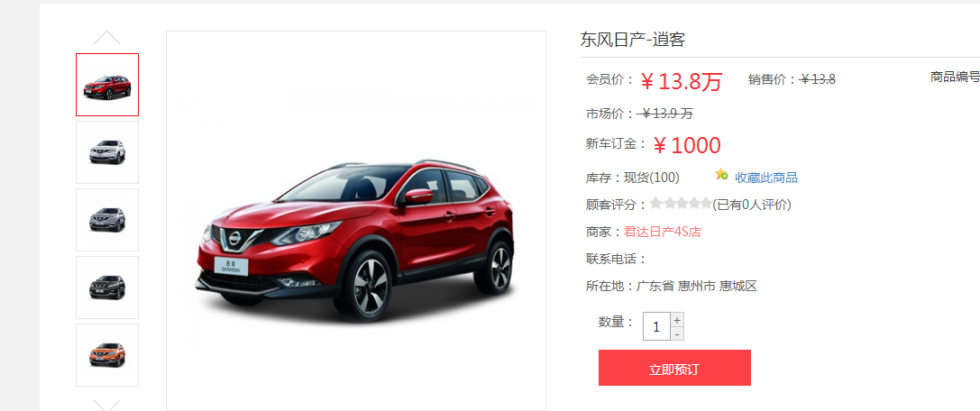Viewport: 980px width, 411px height.
Task: Click the first rating star
Action: [x=656, y=203]
